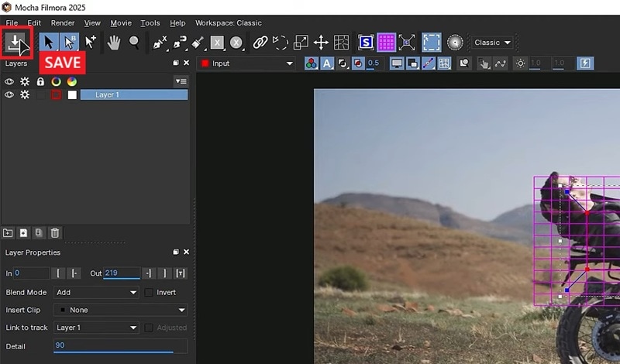The width and height of the screenshot is (620, 364).
Task: Select the Pick Both arrow tool
Action: coord(69,43)
